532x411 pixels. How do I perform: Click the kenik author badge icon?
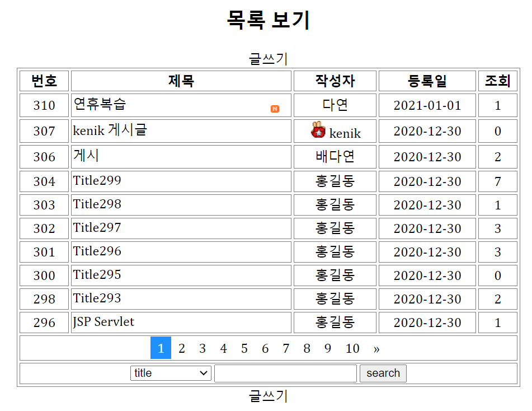click(x=318, y=129)
